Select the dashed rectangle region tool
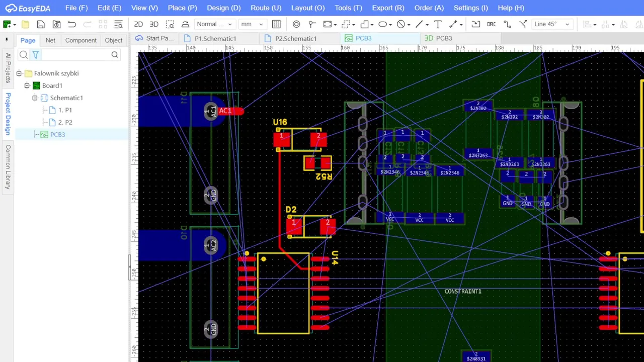 [x=346, y=24]
